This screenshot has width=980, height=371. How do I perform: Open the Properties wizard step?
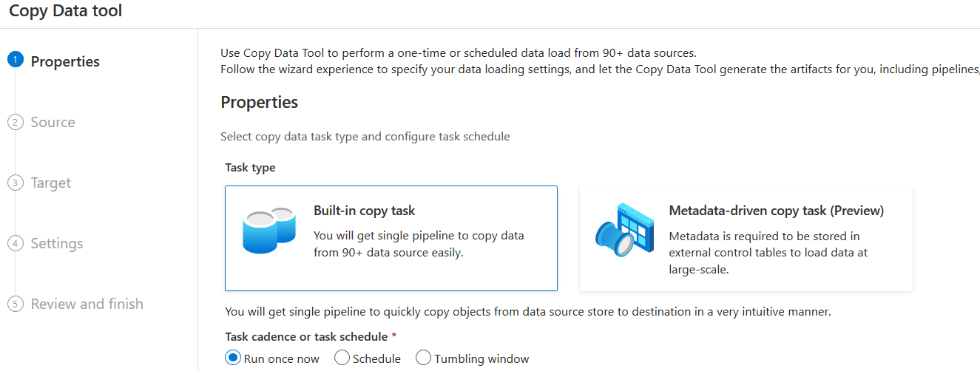(x=65, y=61)
